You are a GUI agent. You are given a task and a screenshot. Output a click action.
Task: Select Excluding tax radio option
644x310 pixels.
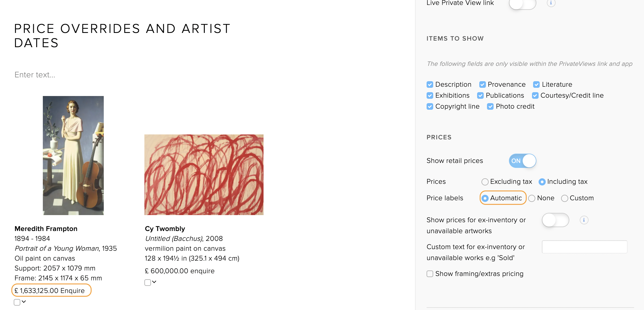(485, 182)
